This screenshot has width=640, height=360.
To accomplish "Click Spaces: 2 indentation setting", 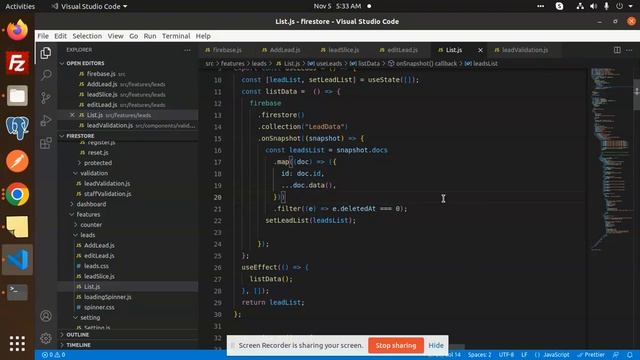I will tap(480, 355).
